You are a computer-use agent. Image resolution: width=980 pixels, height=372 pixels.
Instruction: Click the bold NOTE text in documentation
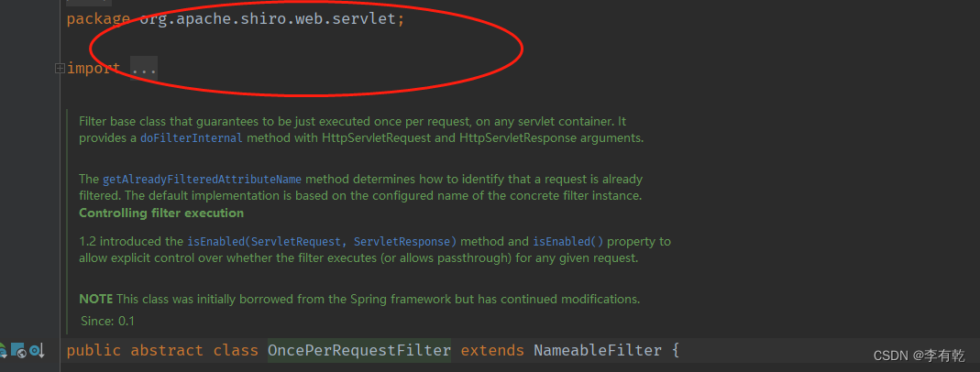coord(95,299)
